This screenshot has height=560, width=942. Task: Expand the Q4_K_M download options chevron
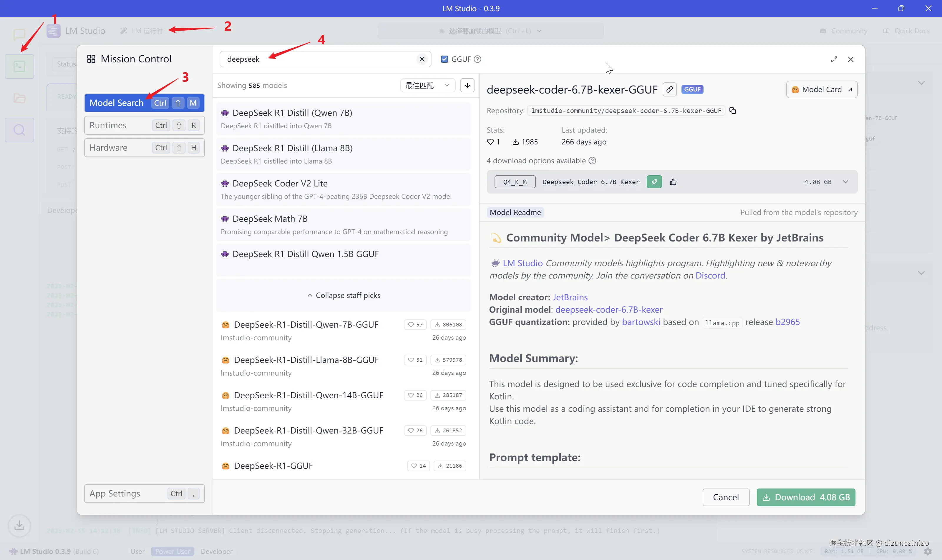point(845,182)
